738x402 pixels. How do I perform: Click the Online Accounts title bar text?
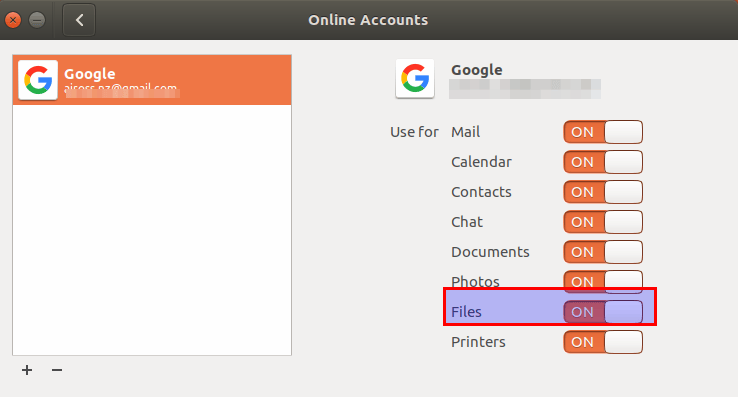point(368,20)
